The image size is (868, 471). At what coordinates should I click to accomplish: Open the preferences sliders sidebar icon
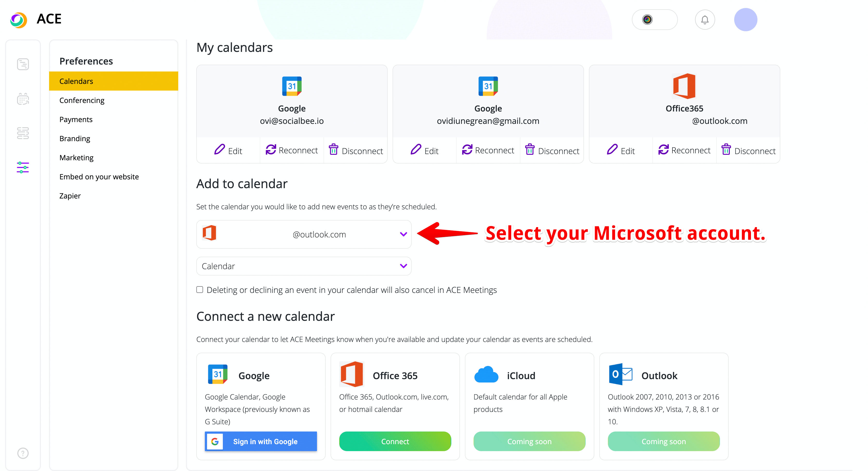click(x=23, y=167)
